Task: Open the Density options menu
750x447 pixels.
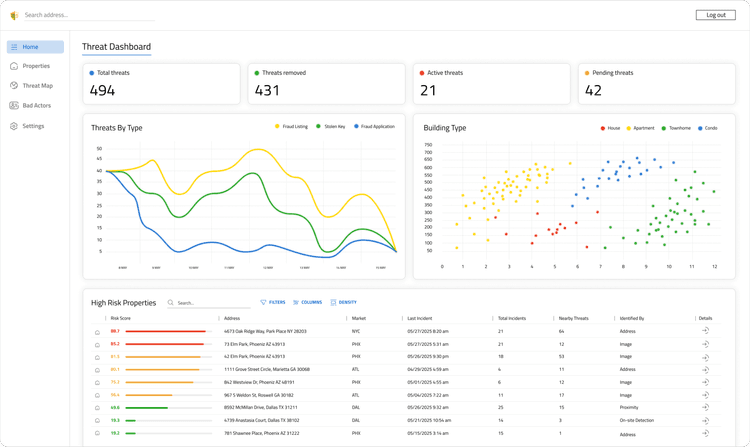Action: pyautogui.click(x=343, y=302)
